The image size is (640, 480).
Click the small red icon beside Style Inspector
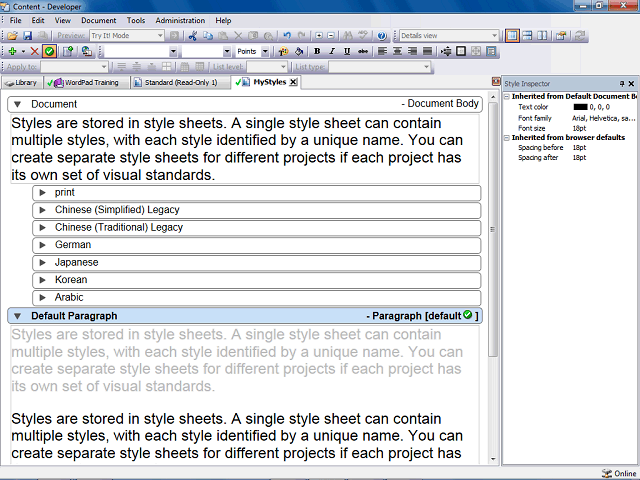(x=496, y=82)
